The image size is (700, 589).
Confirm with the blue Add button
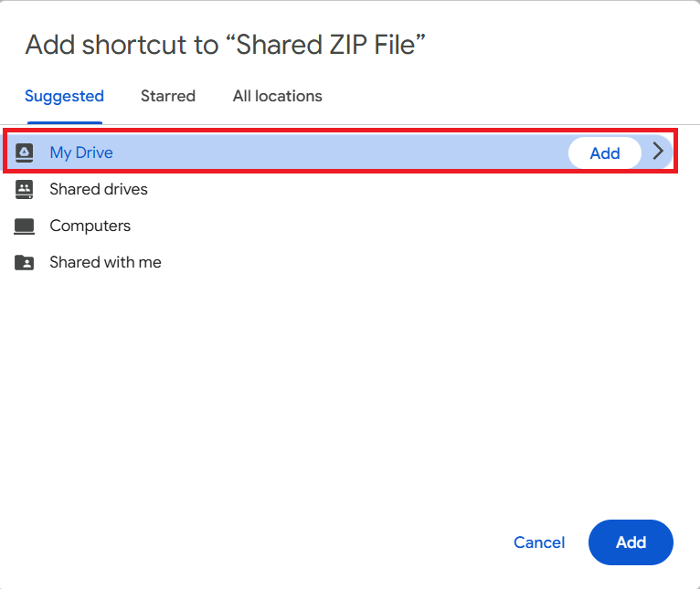click(631, 542)
